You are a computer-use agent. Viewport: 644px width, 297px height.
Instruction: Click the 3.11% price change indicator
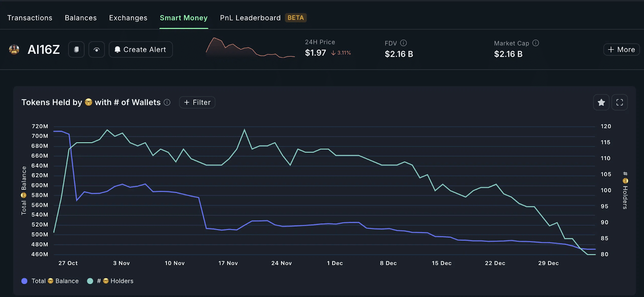pyautogui.click(x=341, y=53)
